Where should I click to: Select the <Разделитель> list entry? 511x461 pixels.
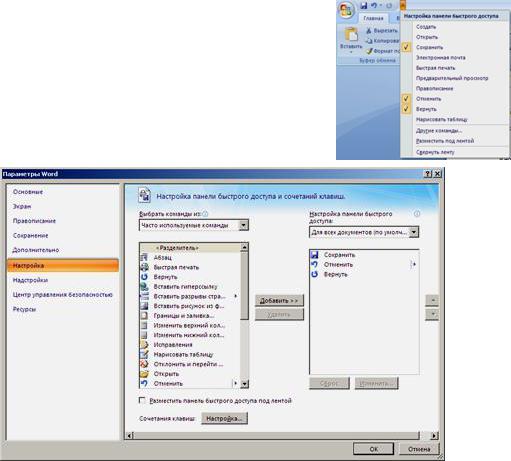pyautogui.click(x=190, y=248)
